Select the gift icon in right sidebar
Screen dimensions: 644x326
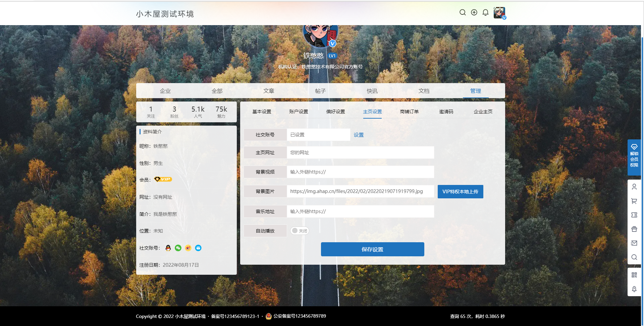pyautogui.click(x=634, y=229)
